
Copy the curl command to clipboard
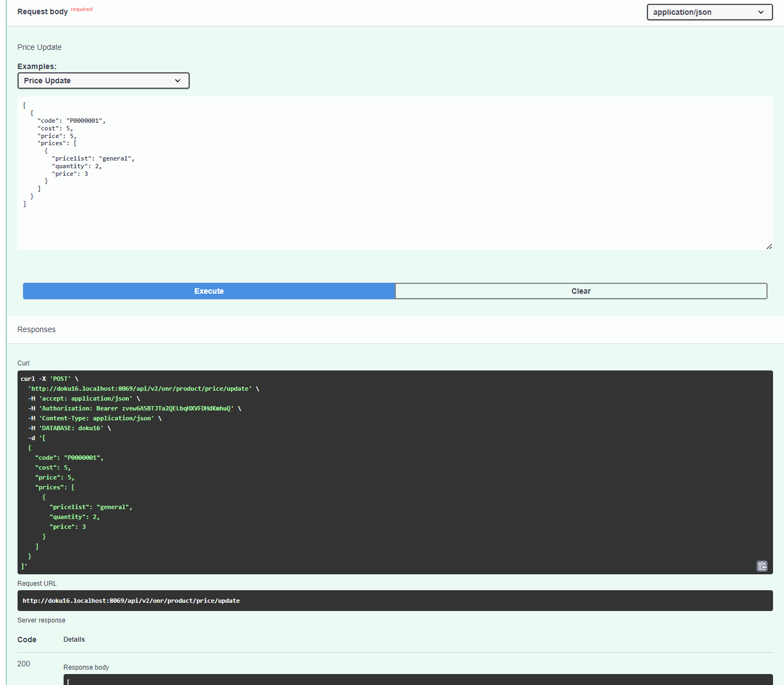click(x=762, y=566)
